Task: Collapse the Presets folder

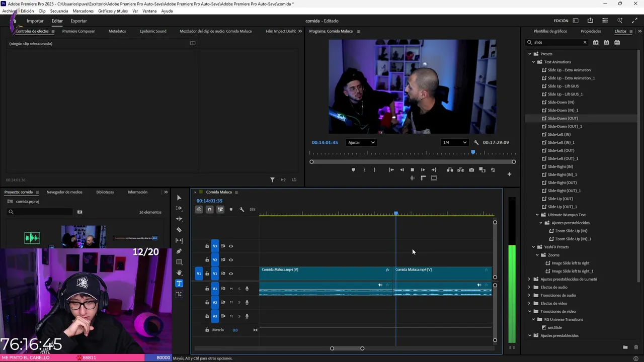Action: [x=529, y=54]
